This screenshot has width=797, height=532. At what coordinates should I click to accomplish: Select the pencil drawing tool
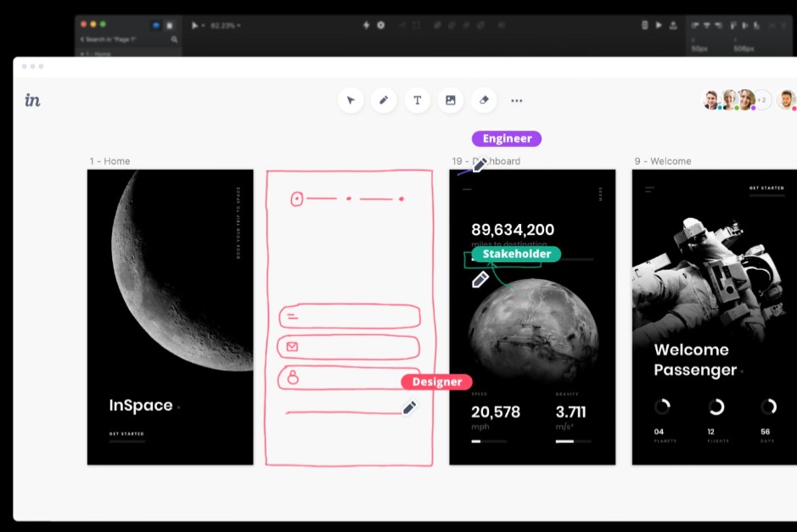[384, 100]
